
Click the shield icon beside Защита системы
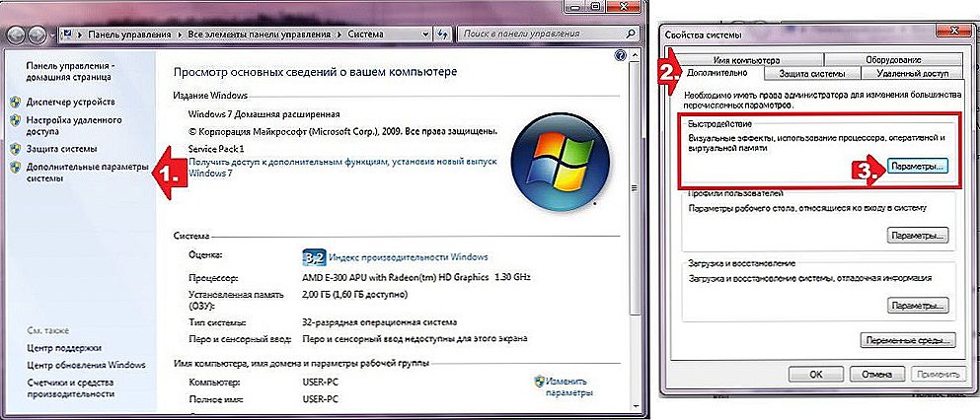click(x=16, y=149)
